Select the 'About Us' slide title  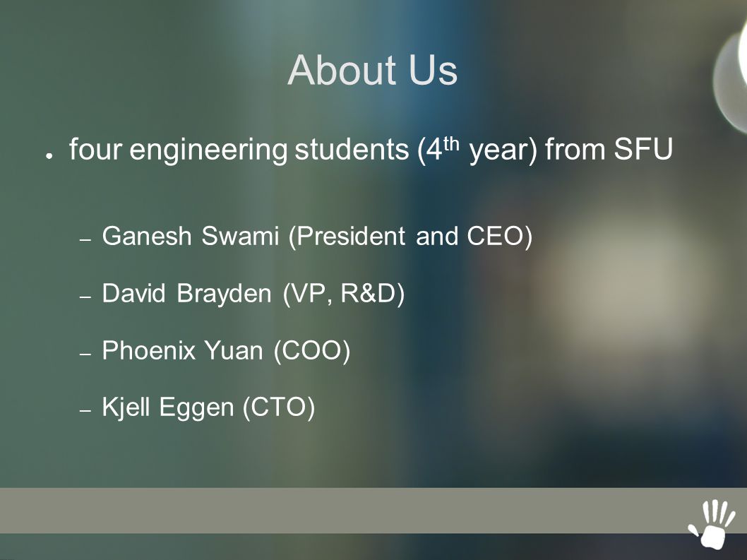[373, 70]
